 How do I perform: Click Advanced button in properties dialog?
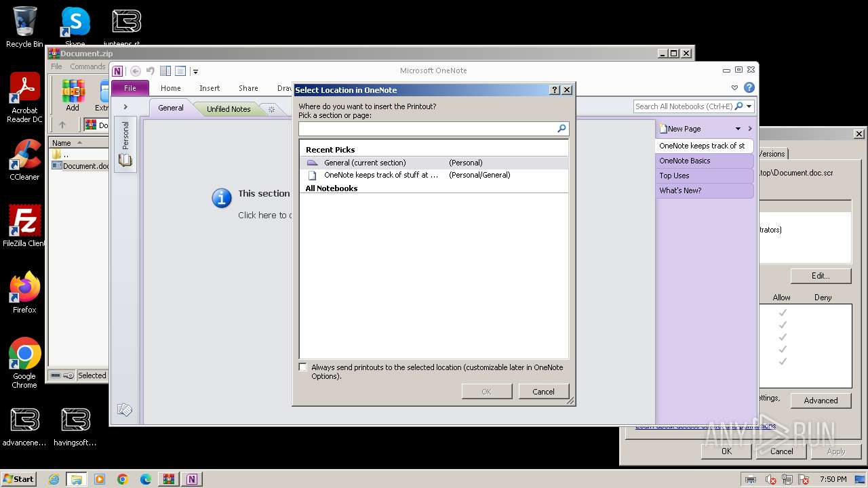click(x=821, y=401)
